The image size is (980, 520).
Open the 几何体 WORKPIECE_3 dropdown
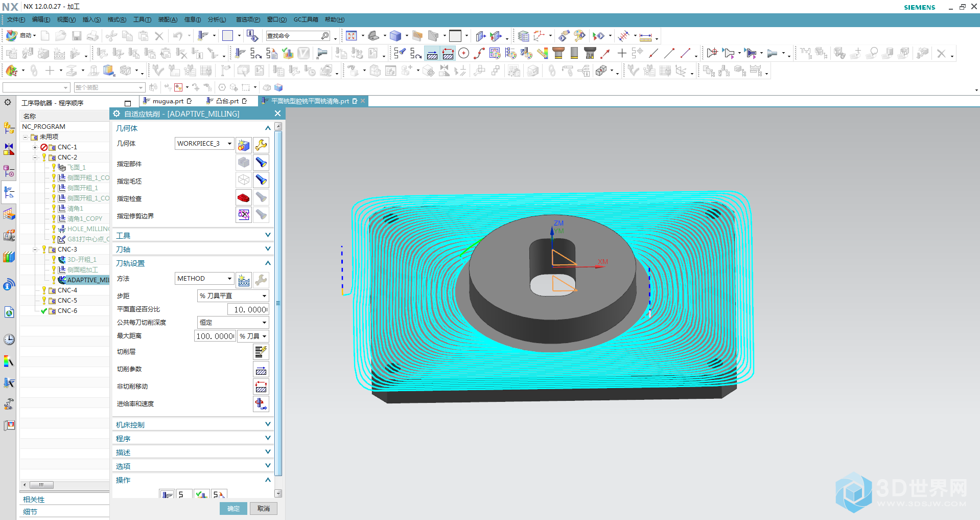pyautogui.click(x=229, y=144)
